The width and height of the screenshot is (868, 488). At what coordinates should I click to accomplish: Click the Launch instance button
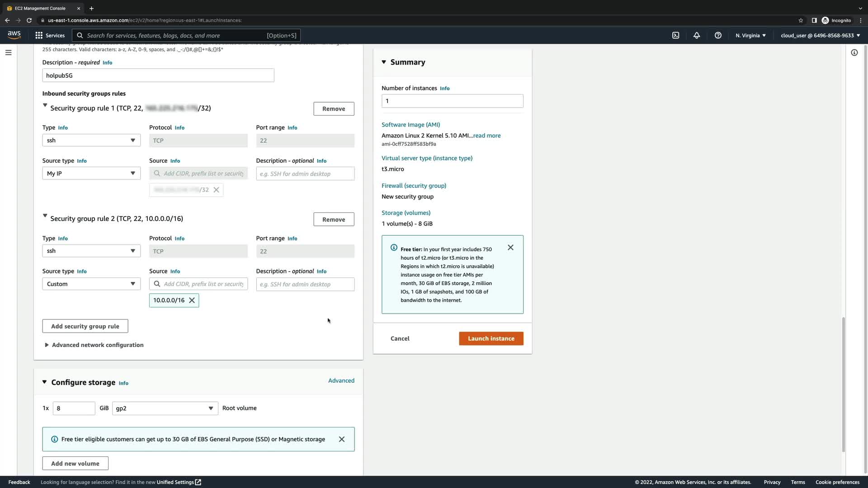[491, 338]
